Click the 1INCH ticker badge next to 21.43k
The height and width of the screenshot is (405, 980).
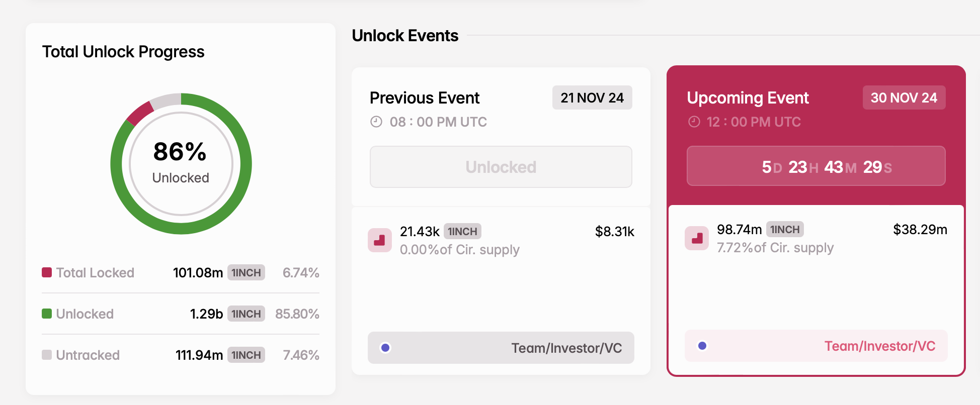[463, 231]
